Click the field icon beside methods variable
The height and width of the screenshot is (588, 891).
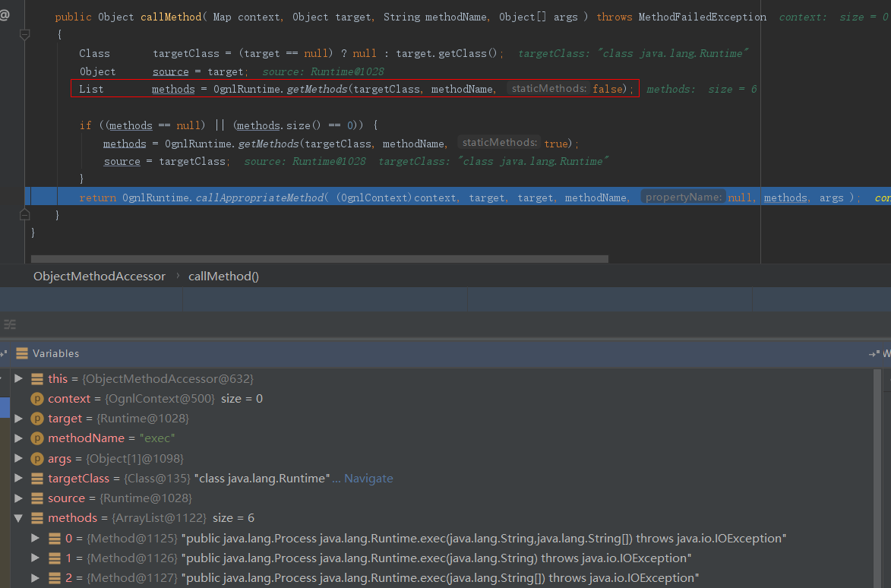(36, 518)
